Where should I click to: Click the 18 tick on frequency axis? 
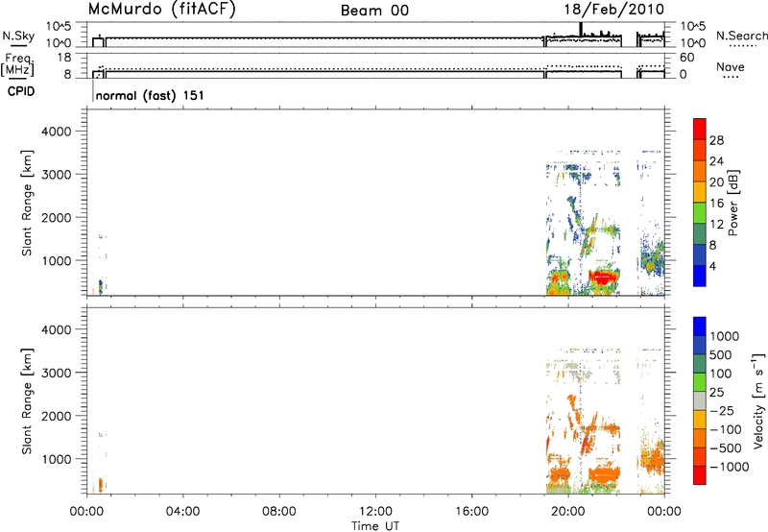64,58
